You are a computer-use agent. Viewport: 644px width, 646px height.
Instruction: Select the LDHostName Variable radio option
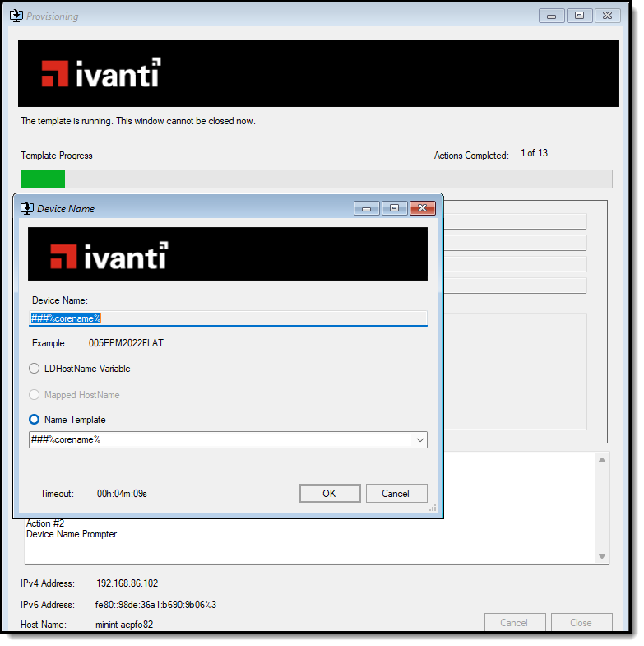35,369
